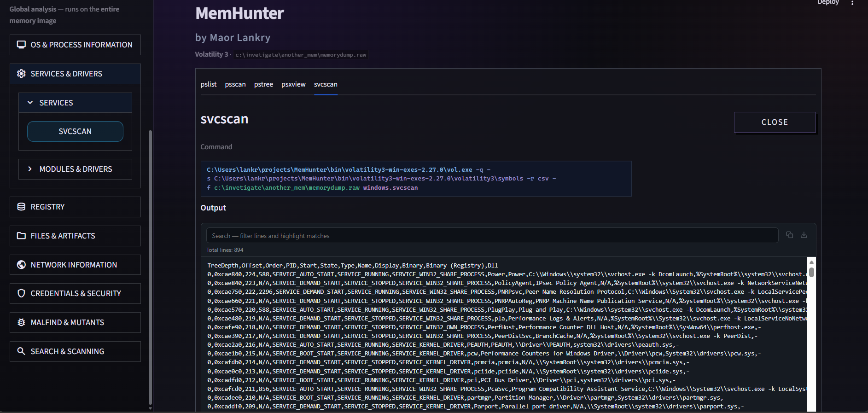Click the CSV header row starting with TreeDepth
Screen dimensions: 868x413
pos(352,266)
